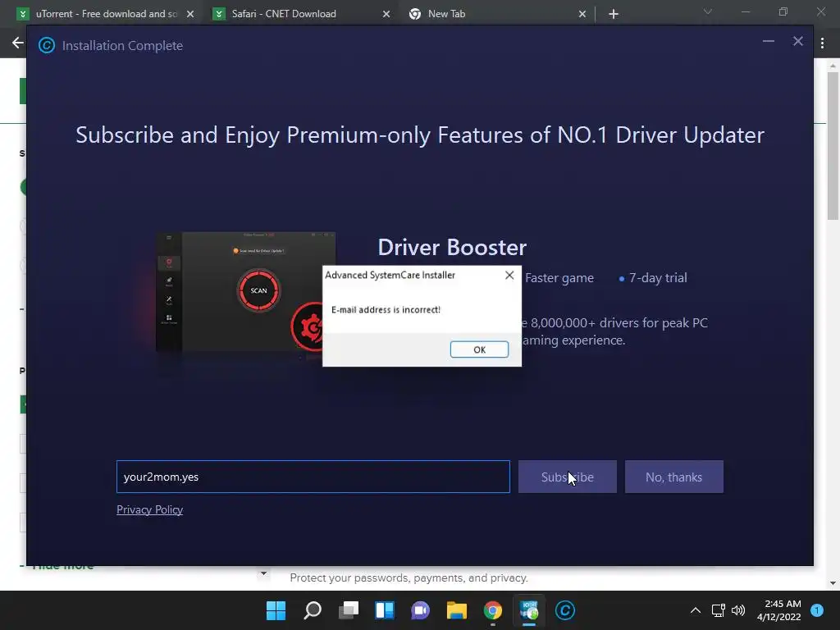Open Google Chrome from the taskbar
Image resolution: width=840 pixels, height=630 pixels.
(493, 610)
